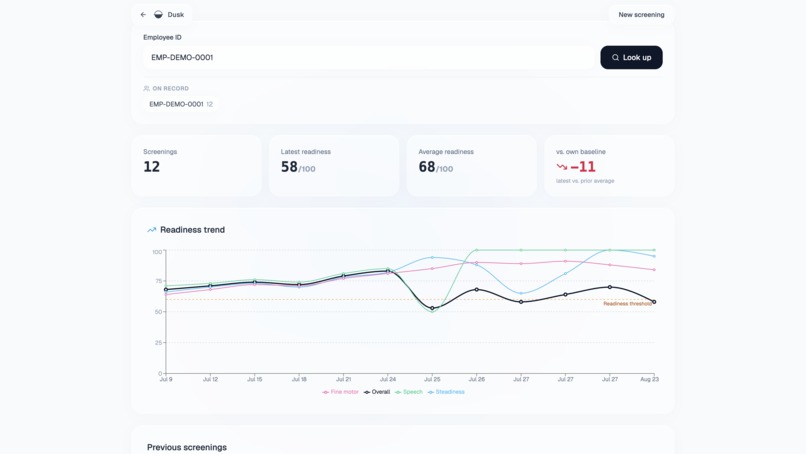Click Steadiness data point at Jul 25
This screenshot has height=454, width=806.
[432, 258]
